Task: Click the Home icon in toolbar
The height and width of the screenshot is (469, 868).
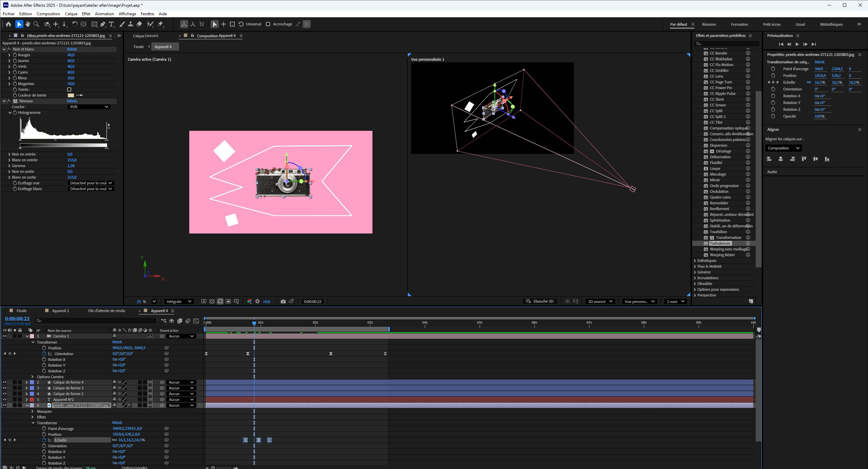Action: 8,24
